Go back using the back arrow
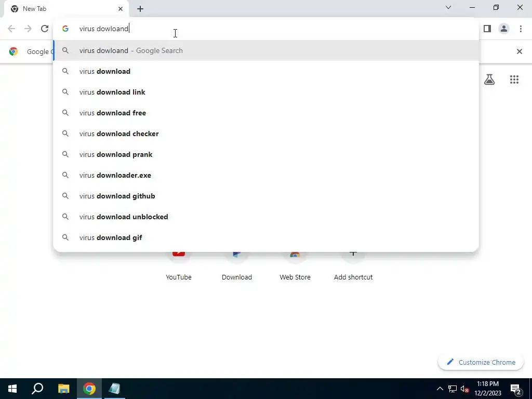The width and height of the screenshot is (532, 399). 11,29
